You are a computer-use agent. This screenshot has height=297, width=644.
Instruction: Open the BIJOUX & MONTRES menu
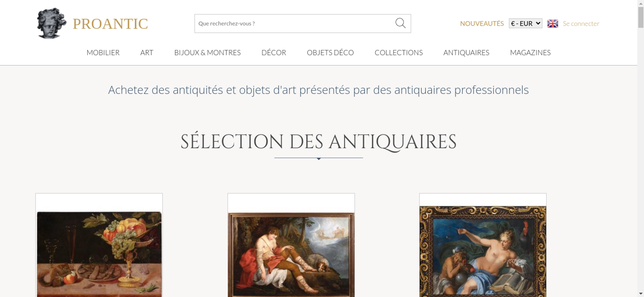point(207,52)
